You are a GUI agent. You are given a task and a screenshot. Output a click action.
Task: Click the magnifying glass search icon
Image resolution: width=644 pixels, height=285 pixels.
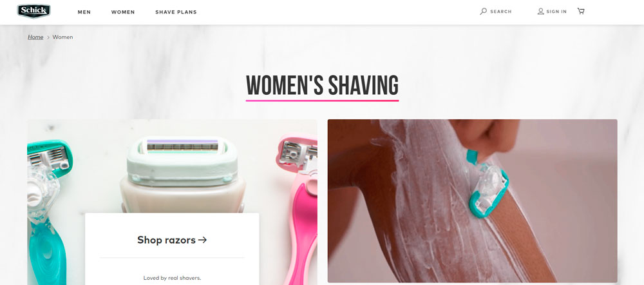[x=484, y=12]
